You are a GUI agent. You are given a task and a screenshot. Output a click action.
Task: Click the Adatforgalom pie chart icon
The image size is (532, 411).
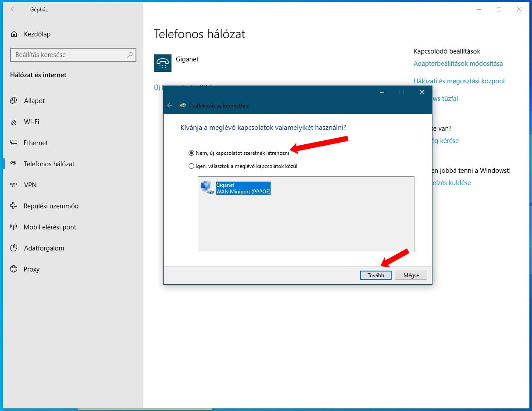point(14,248)
